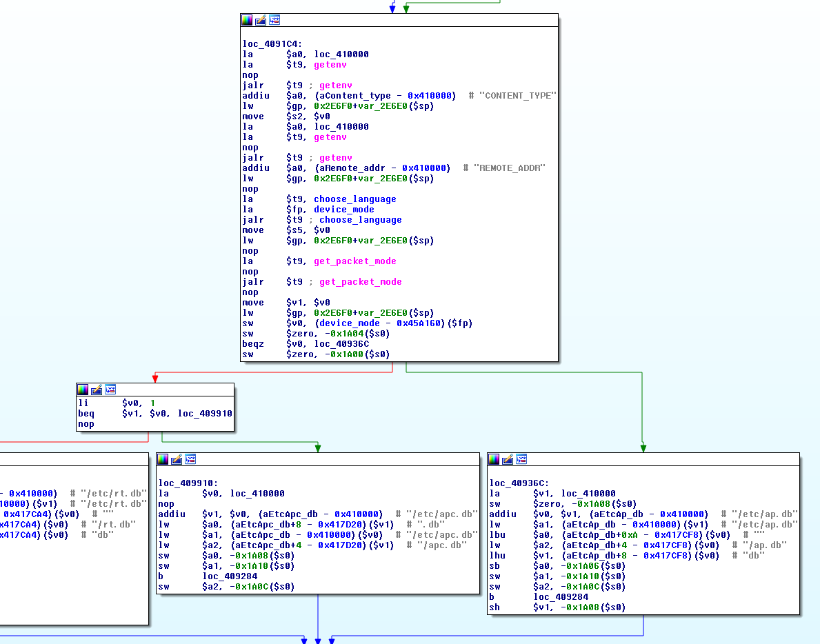820x644 pixels.
Task: Select the loc_4091C4: label
Action: 272,44
